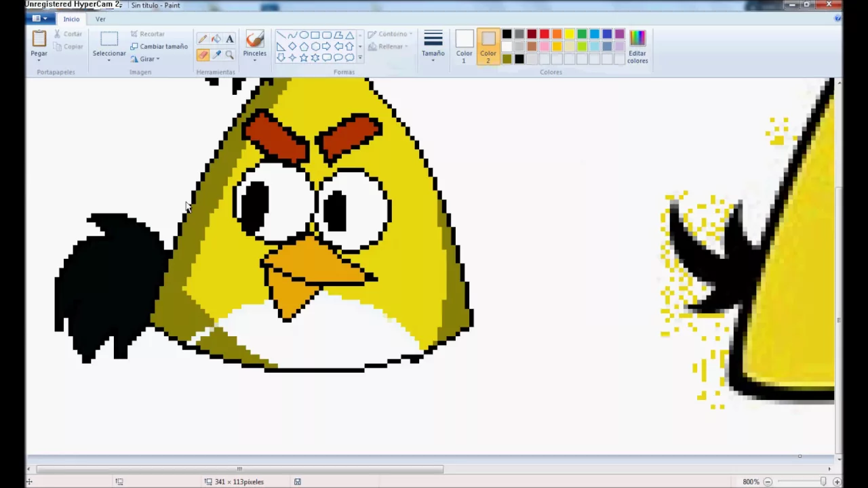This screenshot has width=868, height=488.
Task: Click the zoom out minus icon
Action: click(x=768, y=482)
